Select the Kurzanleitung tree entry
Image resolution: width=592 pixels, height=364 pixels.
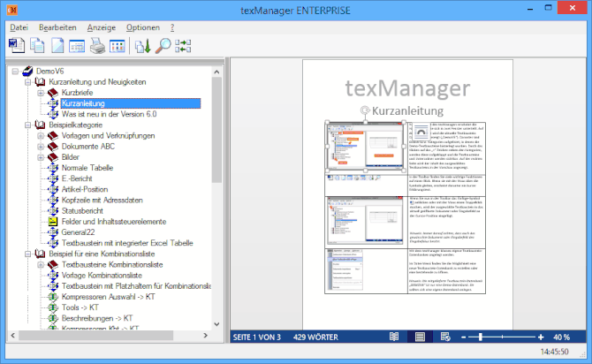coord(131,103)
